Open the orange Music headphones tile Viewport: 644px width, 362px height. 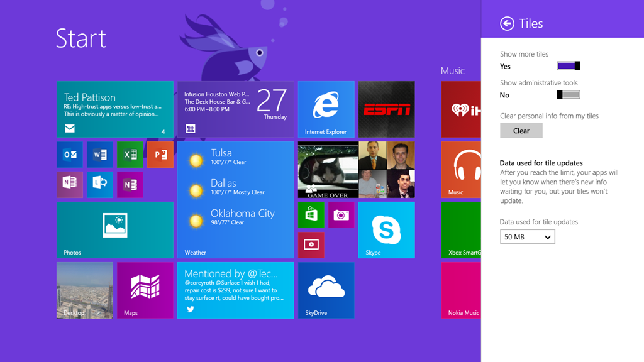(x=461, y=170)
